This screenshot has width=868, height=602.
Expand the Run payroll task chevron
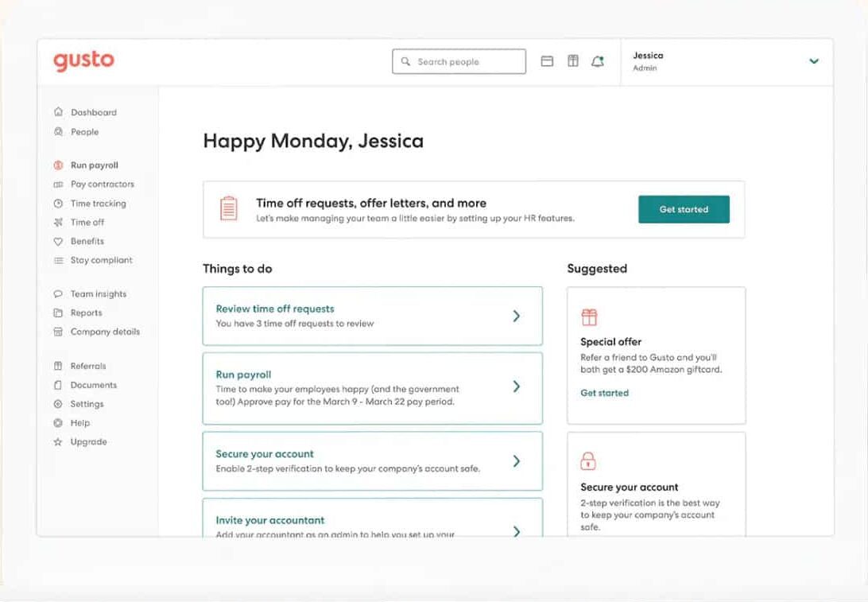517,387
